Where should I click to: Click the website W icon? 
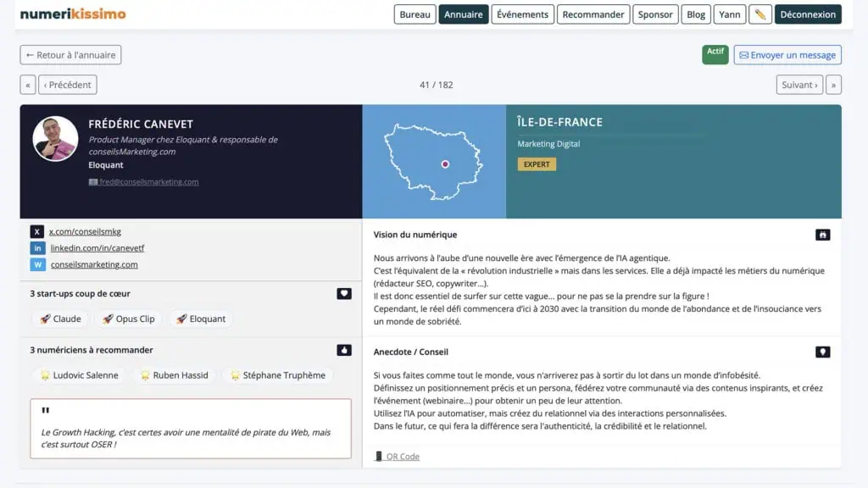coord(37,264)
